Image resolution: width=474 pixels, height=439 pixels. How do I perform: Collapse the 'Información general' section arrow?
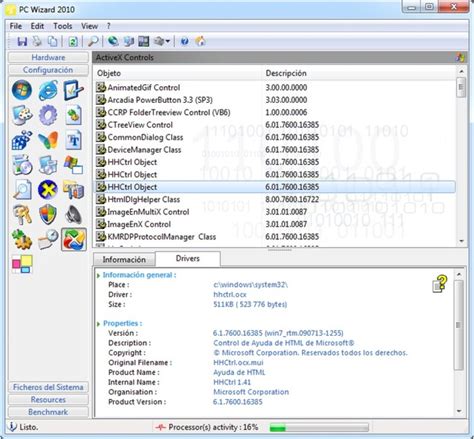(x=98, y=276)
